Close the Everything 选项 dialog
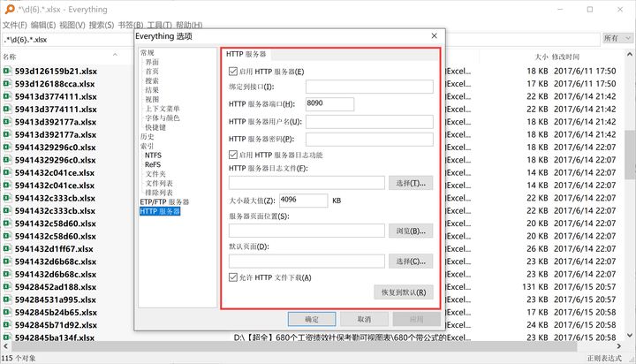This screenshot has width=636, height=364. pos(434,36)
